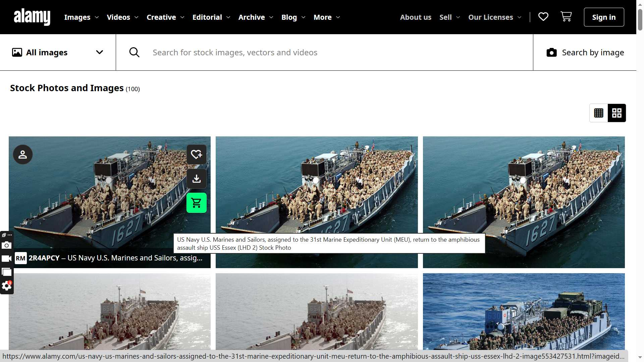Open the About us link
This screenshot has height=362, width=644.
416,17
